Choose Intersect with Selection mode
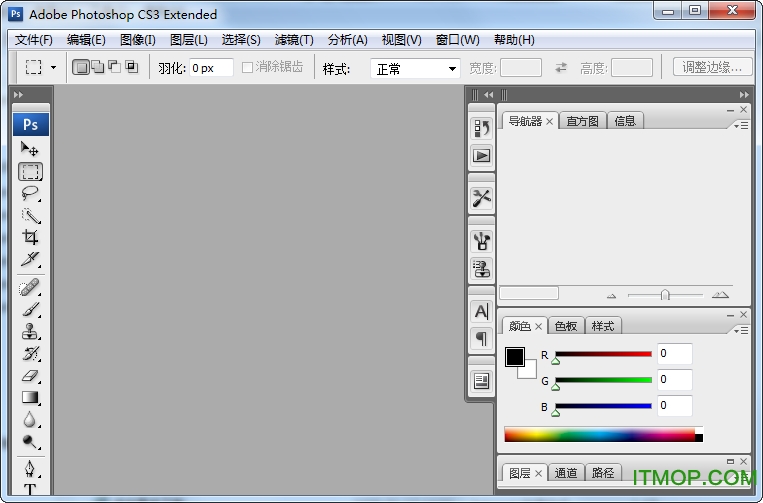 point(131,67)
